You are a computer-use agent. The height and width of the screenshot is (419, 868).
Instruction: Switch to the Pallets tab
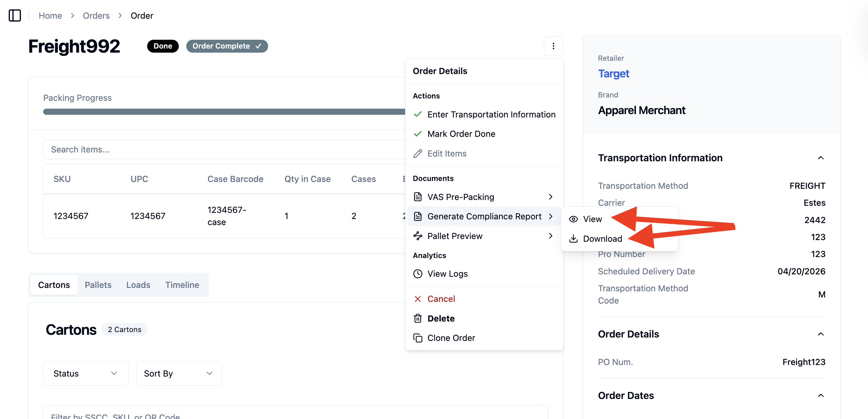(98, 285)
